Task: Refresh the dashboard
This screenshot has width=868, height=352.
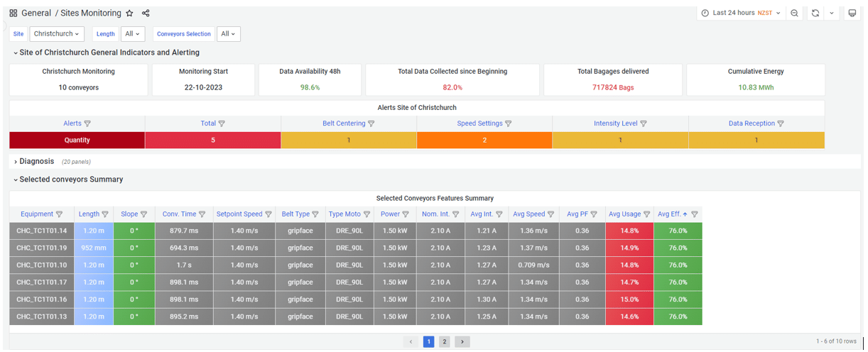Action: pos(815,13)
